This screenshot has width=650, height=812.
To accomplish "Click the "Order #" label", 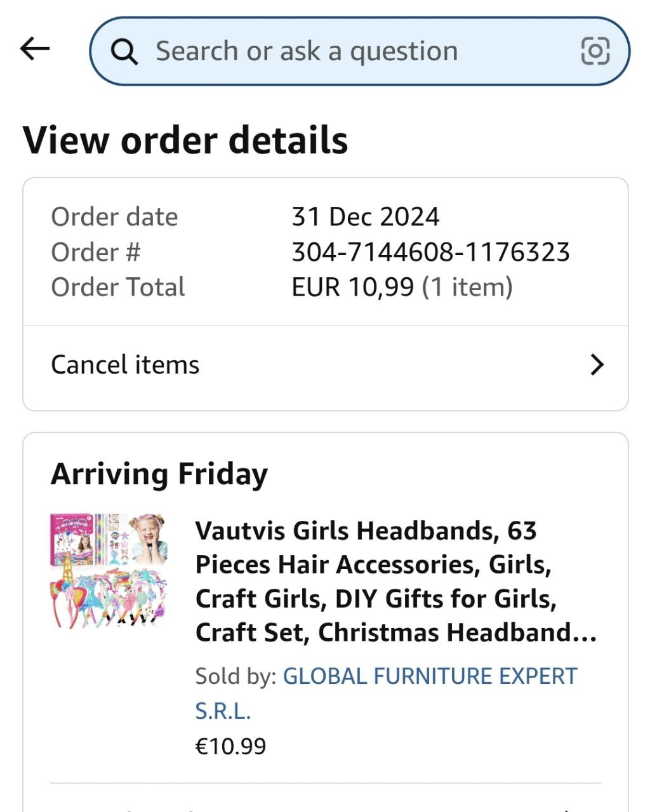I will [x=95, y=252].
